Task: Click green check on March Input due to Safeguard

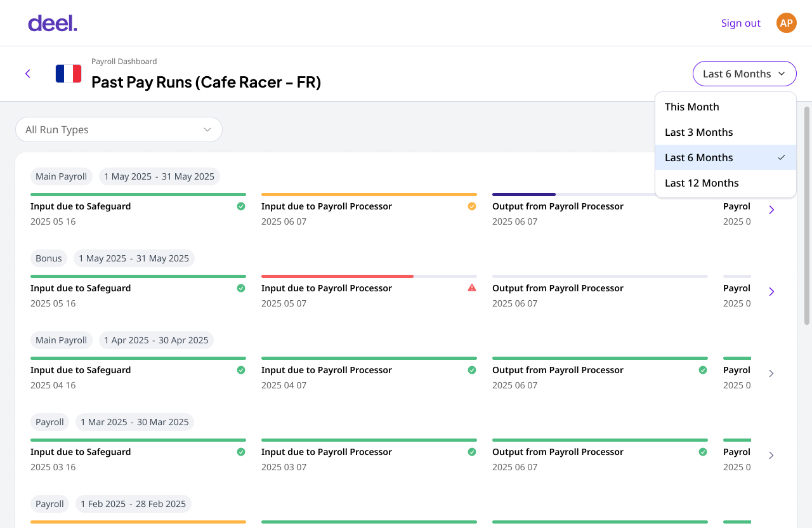Action: coord(241,452)
